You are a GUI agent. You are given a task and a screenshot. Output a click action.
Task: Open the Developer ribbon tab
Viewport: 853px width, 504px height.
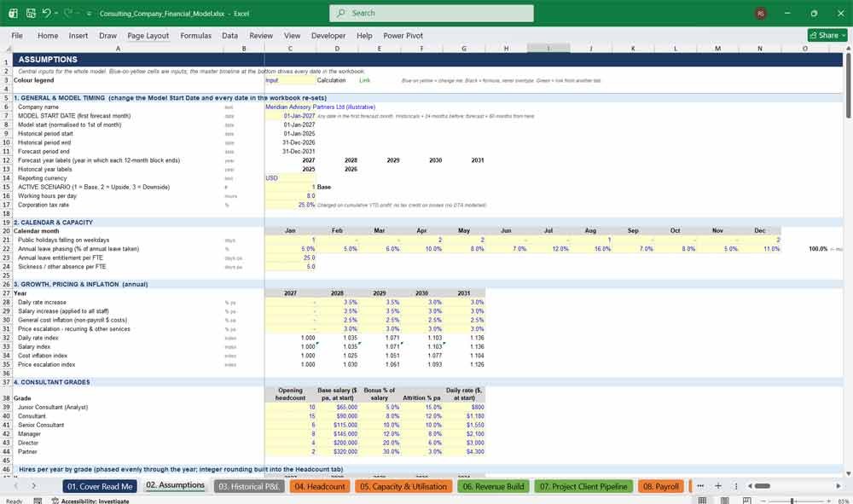(x=328, y=35)
